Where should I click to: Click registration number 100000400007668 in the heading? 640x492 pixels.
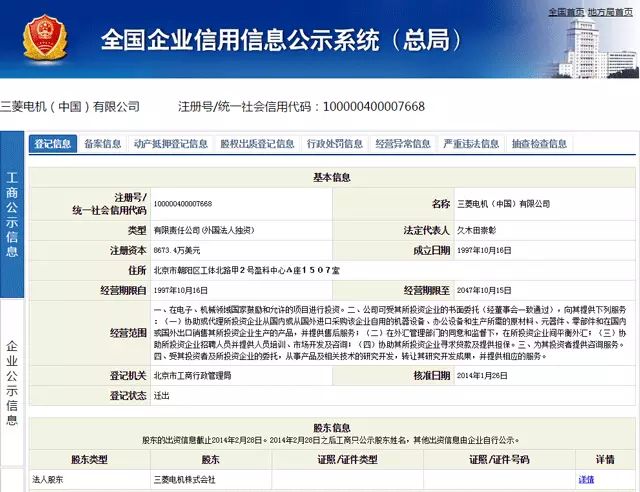(374, 107)
